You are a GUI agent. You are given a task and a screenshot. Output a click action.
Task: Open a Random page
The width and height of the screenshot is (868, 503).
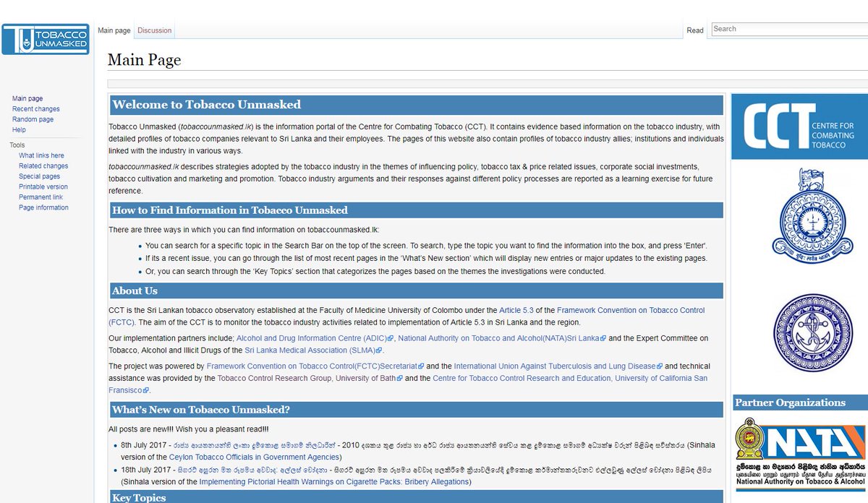pyautogui.click(x=33, y=119)
